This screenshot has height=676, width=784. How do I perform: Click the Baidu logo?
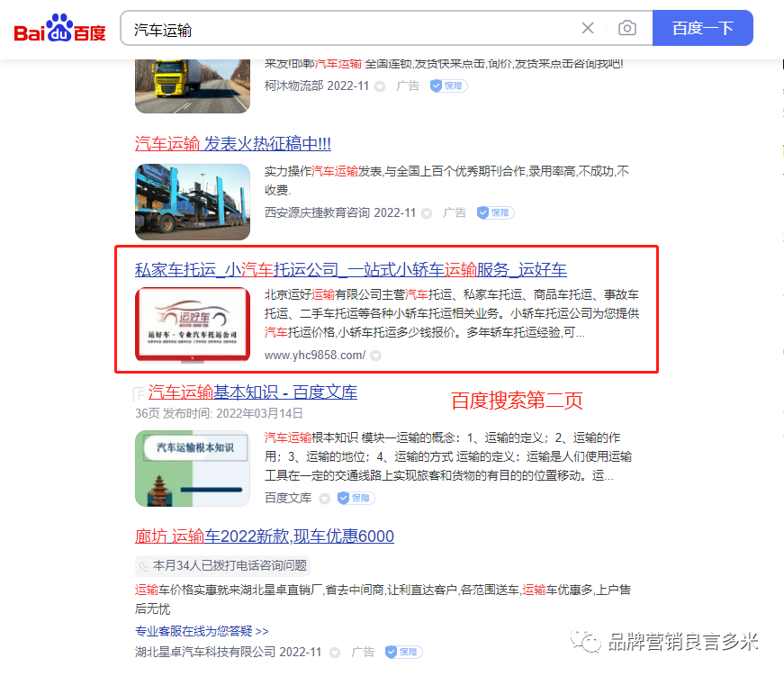pyautogui.click(x=59, y=29)
